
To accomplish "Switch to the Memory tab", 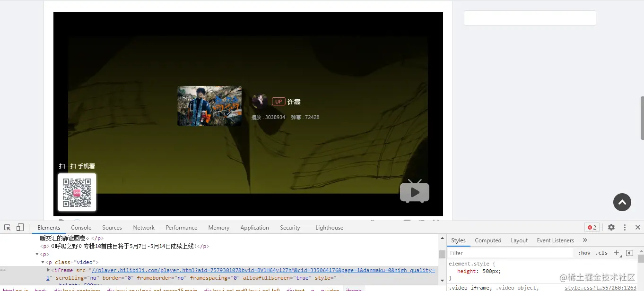I will coord(219,227).
